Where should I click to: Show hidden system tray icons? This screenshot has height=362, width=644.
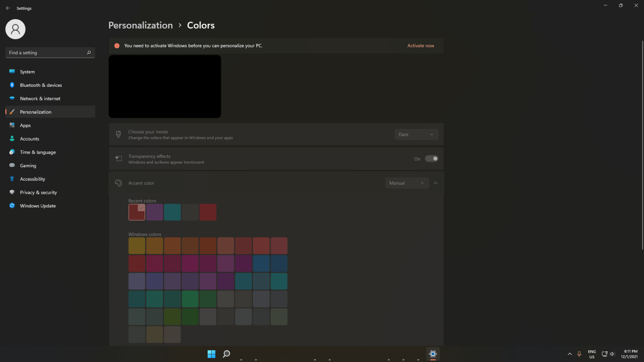pos(570,354)
